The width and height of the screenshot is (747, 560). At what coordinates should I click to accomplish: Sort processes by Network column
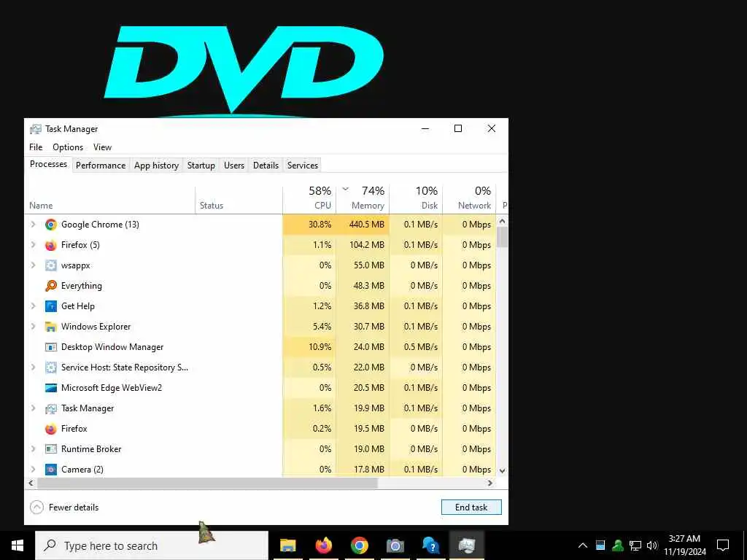[469, 198]
